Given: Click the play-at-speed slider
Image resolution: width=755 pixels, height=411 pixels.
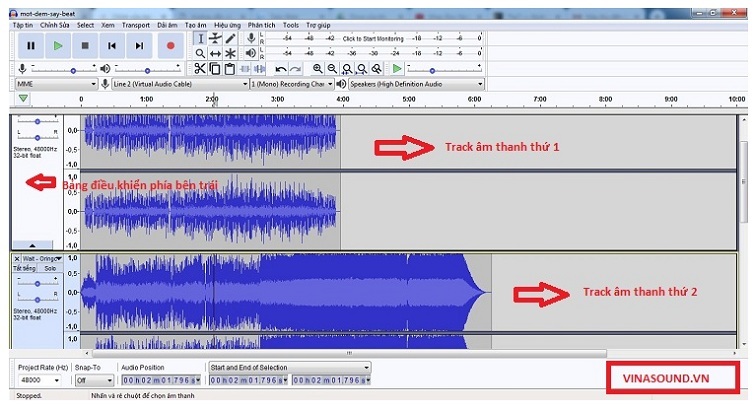Looking at the screenshot, I should (x=443, y=69).
